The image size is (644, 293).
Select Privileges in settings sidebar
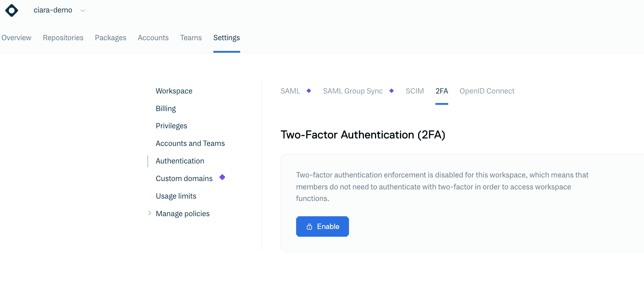[171, 126]
